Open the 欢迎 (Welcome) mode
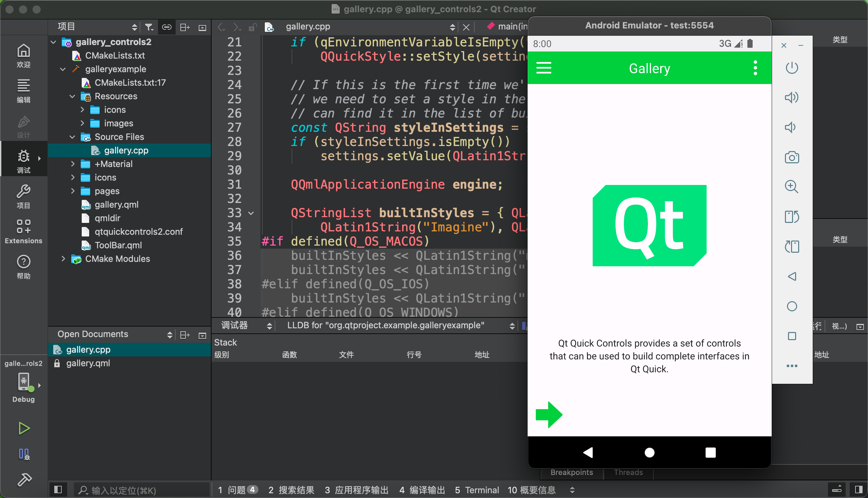 tap(23, 56)
